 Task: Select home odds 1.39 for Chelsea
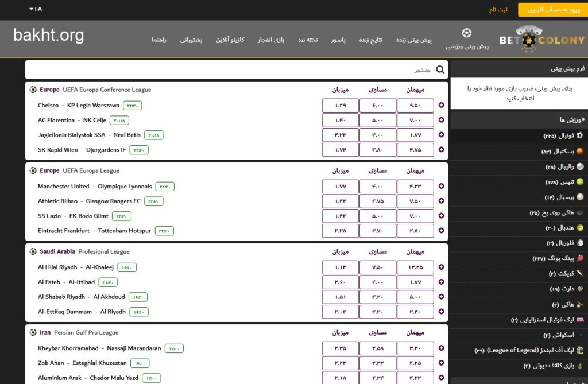tap(341, 106)
